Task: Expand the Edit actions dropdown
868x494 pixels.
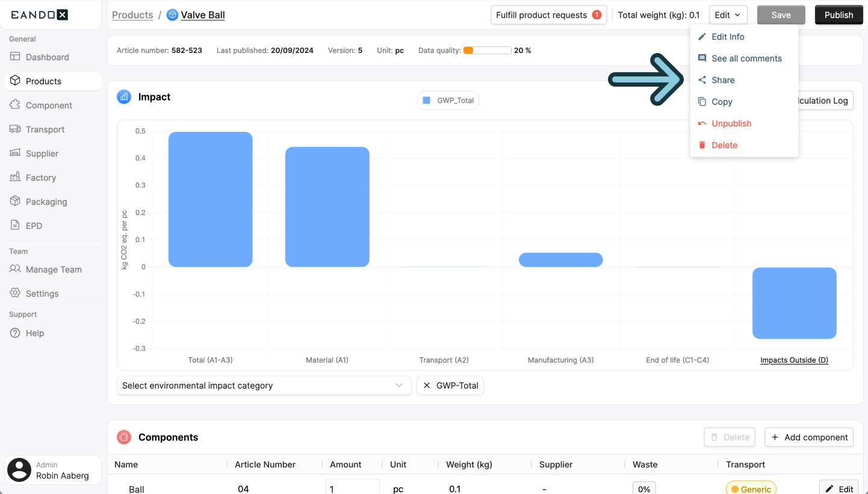Action: (728, 14)
